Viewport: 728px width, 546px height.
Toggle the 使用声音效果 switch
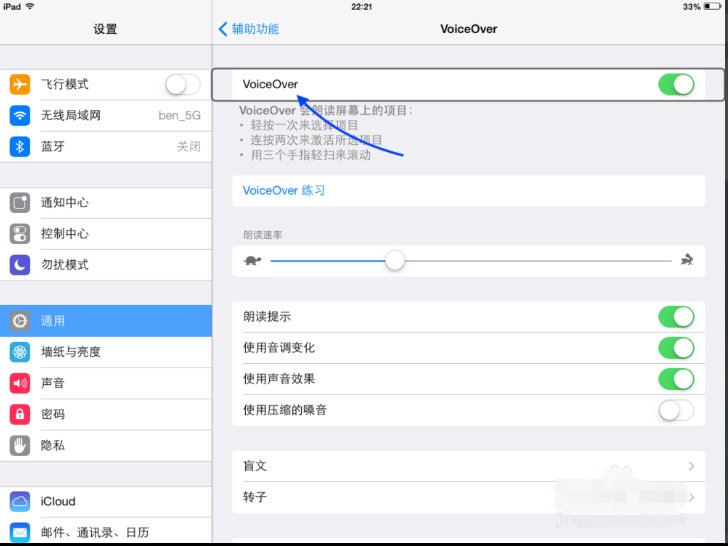click(676, 379)
